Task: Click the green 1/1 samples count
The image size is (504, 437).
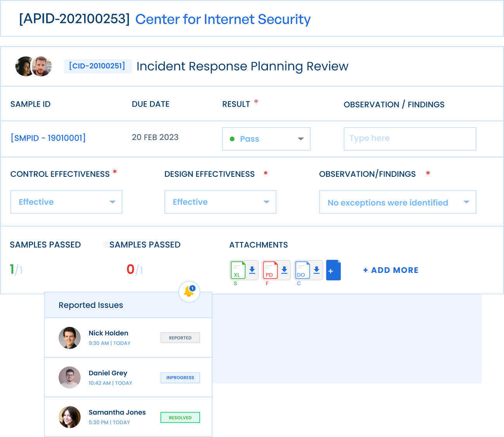Action: coord(16,269)
